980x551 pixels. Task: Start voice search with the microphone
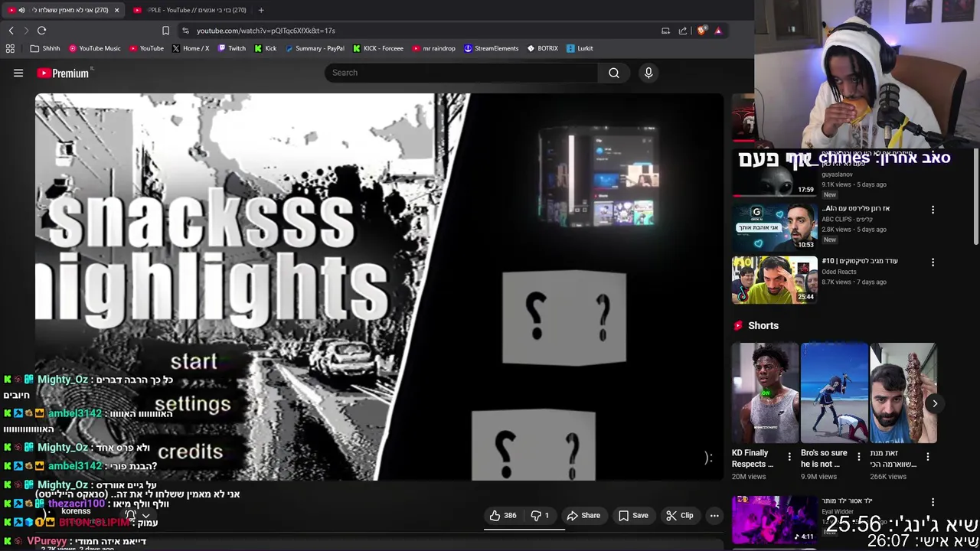point(648,73)
